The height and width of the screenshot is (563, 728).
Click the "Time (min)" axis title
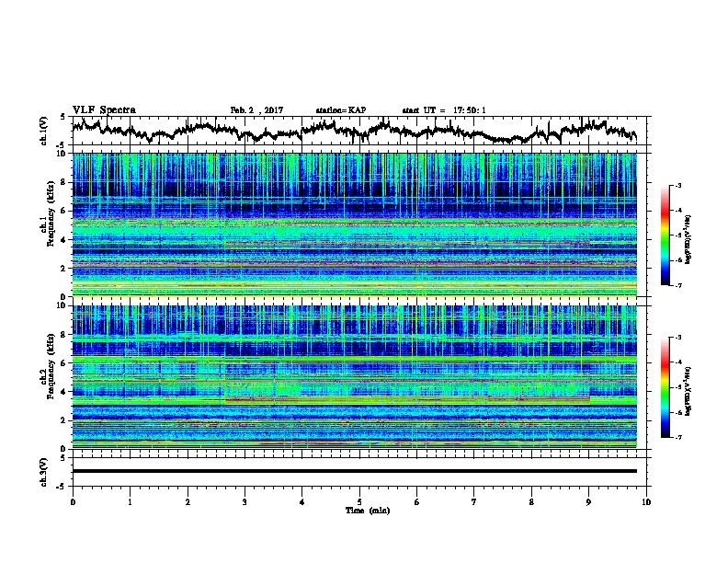point(368,511)
